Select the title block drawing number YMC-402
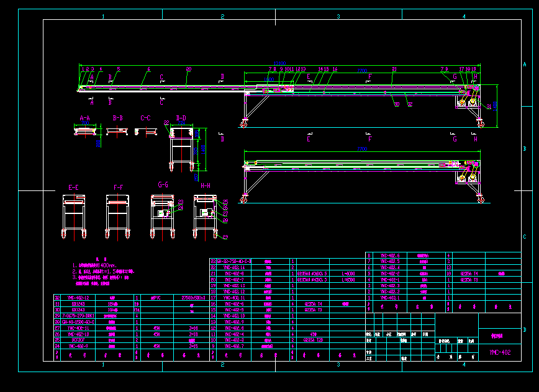Image resolution: width=539 pixels, height=392 pixels. coord(500,352)
